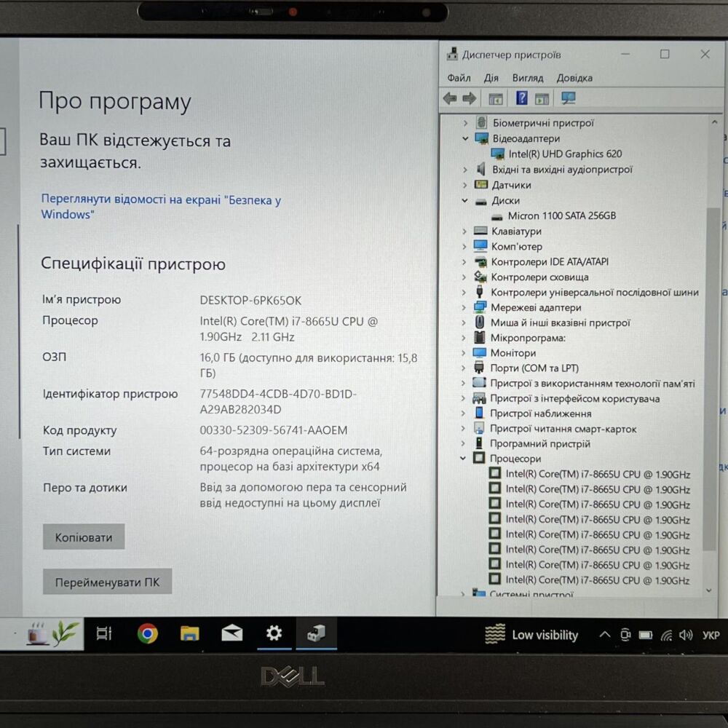
Task: Expand the Мережеві адаптери node
Action: (x=464, y=307)
